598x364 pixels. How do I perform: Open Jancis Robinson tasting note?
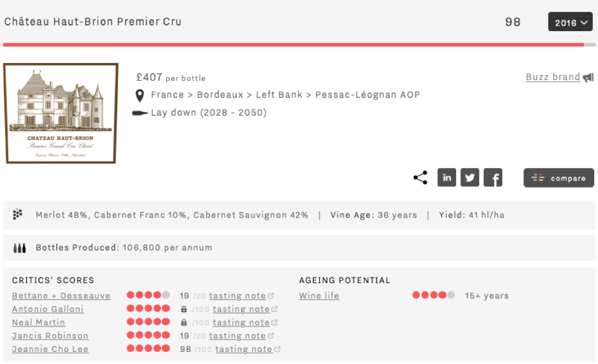241,336
